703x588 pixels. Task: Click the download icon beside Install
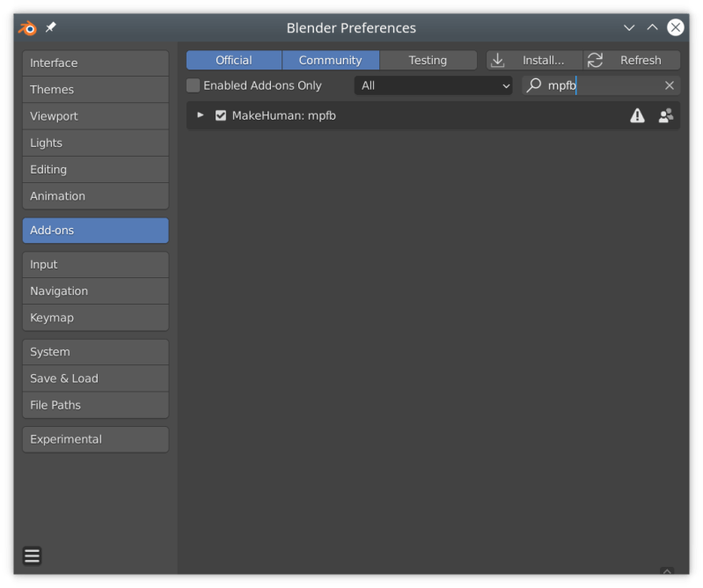pos(498,60)
